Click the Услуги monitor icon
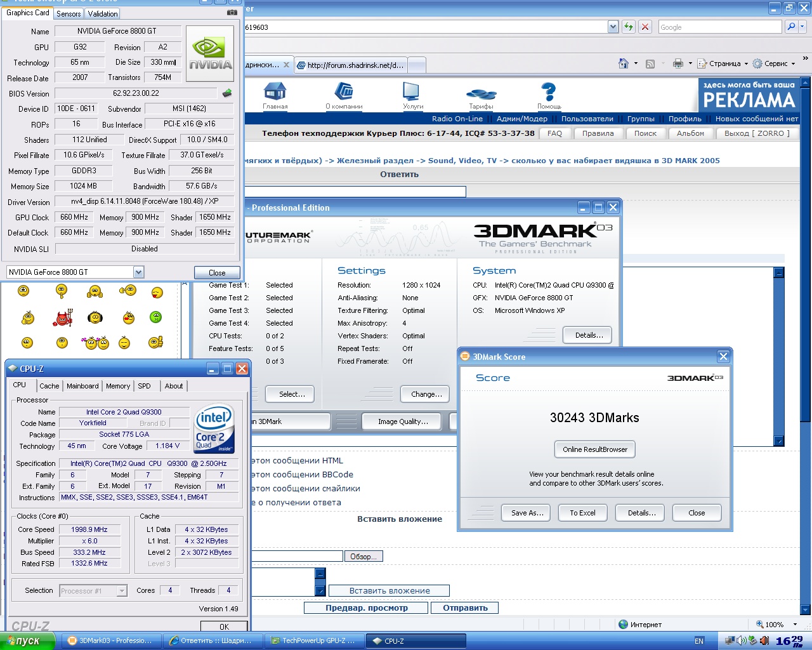812x650 pixels. [x=412, y=92]
